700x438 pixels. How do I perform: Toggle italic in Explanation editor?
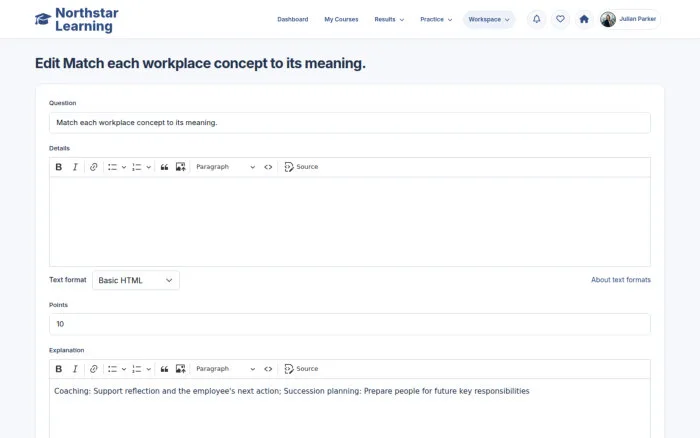[x=75, y=369]
